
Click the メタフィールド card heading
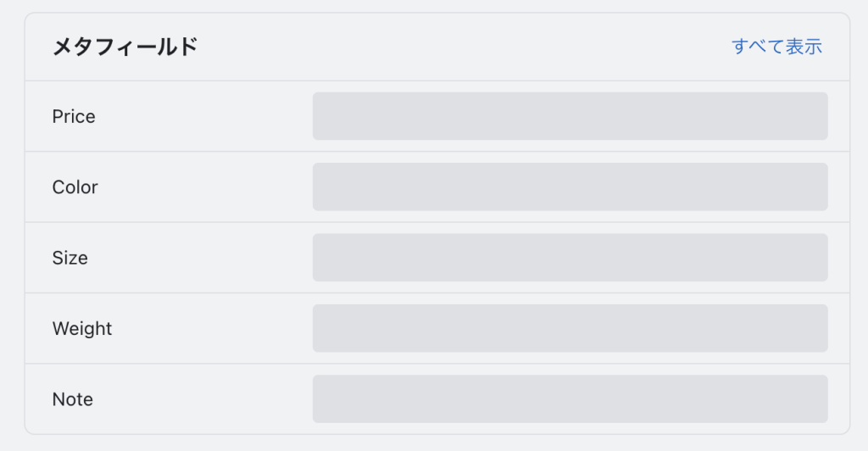pyautogui.click(x=125, y=47)
